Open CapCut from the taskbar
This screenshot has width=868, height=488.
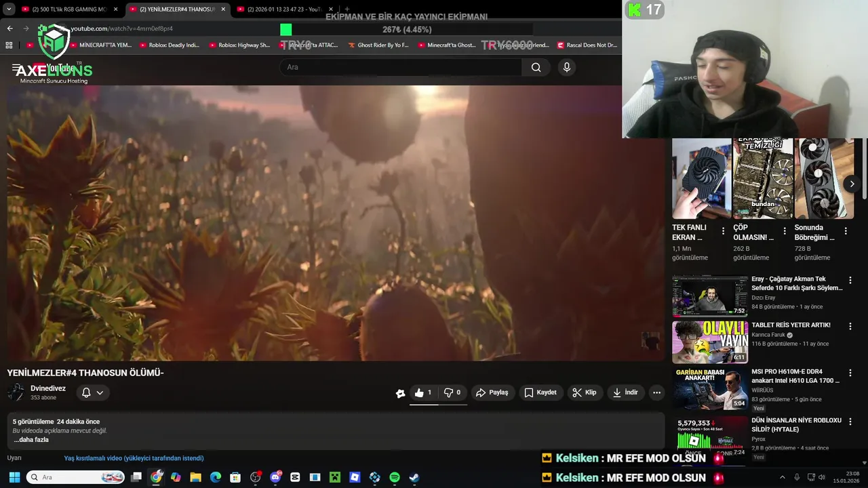[295, 477]
